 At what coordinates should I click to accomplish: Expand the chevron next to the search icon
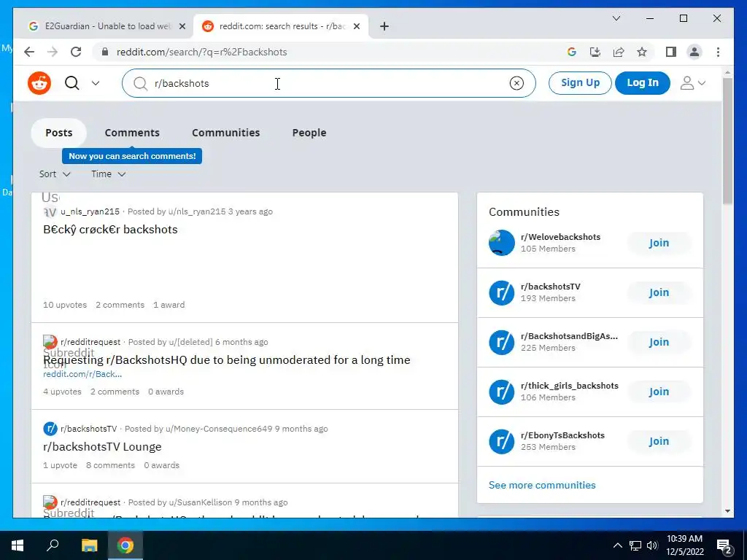96,83
